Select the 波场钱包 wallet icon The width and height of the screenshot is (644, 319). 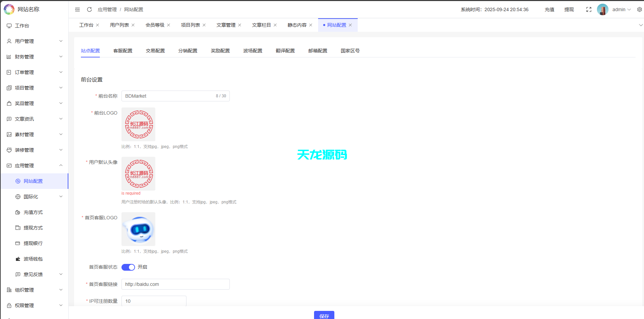tap(18, 259)
